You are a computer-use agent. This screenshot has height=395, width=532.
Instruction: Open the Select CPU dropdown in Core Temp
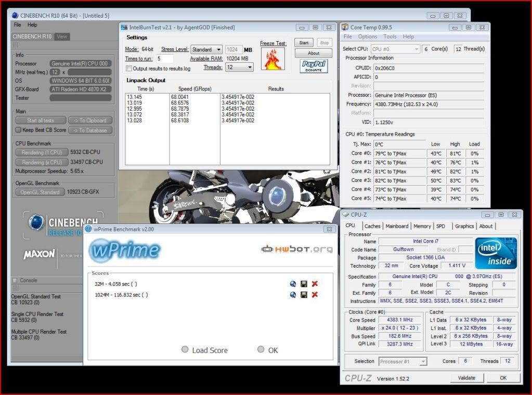pyautogui.click(x=396, y=49)
